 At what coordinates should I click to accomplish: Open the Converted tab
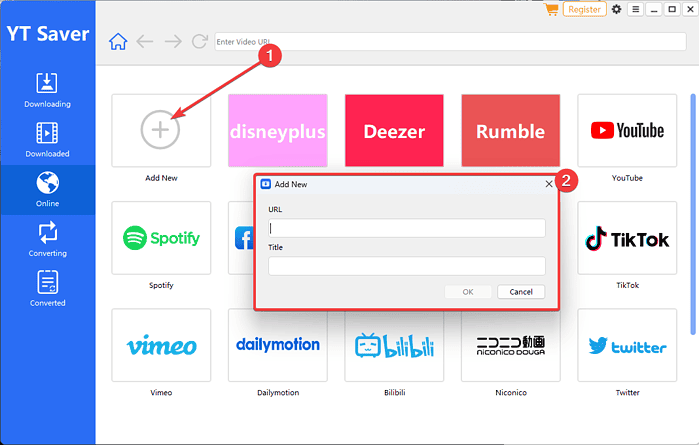(47, 288)
